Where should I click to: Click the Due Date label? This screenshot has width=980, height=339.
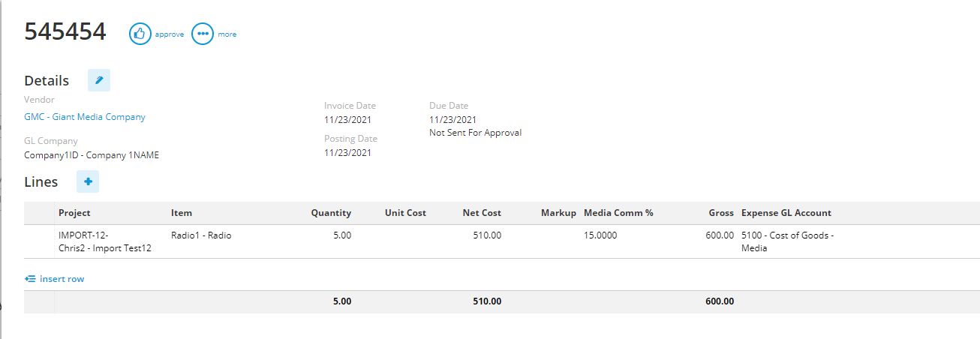pos(449,106)
